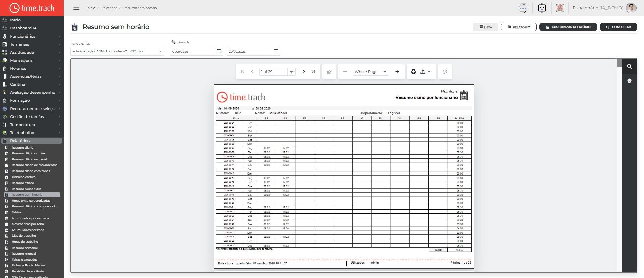This screenshot has width=644, height=278.
Task: Open Ficha de Ponto Mensal report
Action: pyautogui.click(x=29, y=265)
